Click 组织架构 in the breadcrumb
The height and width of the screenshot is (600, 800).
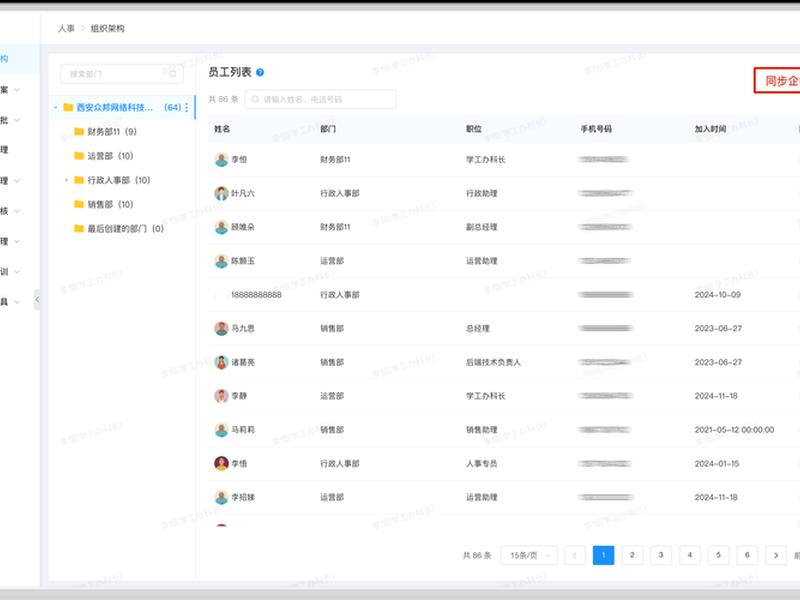[108, 28]
